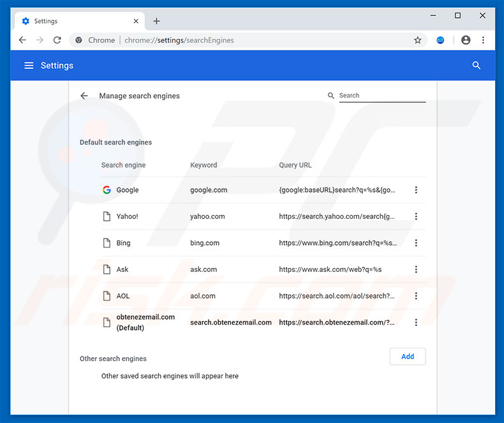The image size is (504, 423).
Task: Click the browser Back arrow
Action: (x=22, y=40)
